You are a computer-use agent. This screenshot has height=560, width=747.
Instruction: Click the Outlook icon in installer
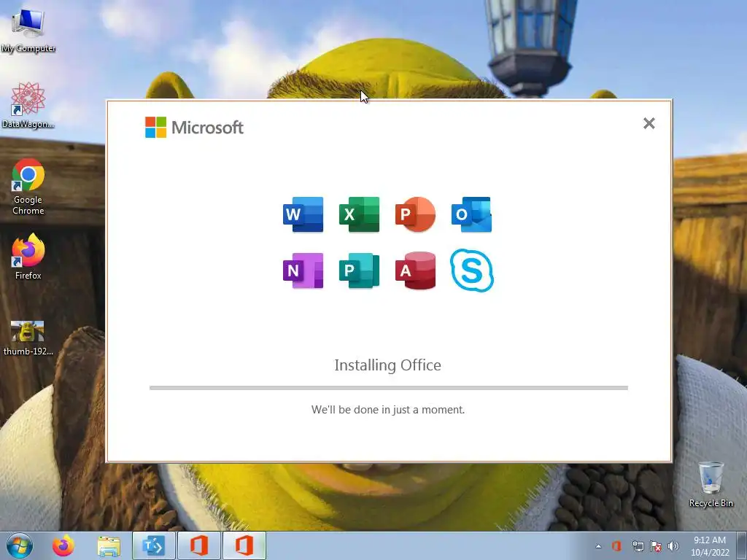click(472, 214)
